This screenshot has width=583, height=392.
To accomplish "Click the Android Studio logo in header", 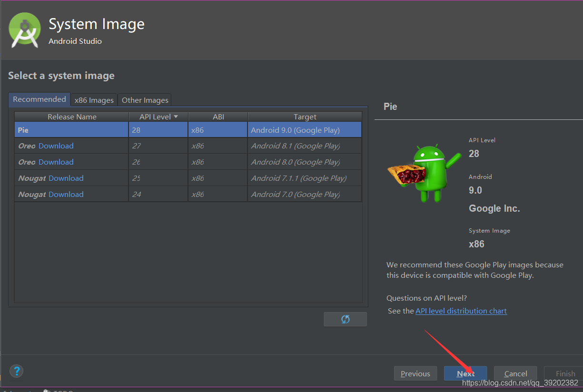I will (24, 30).
